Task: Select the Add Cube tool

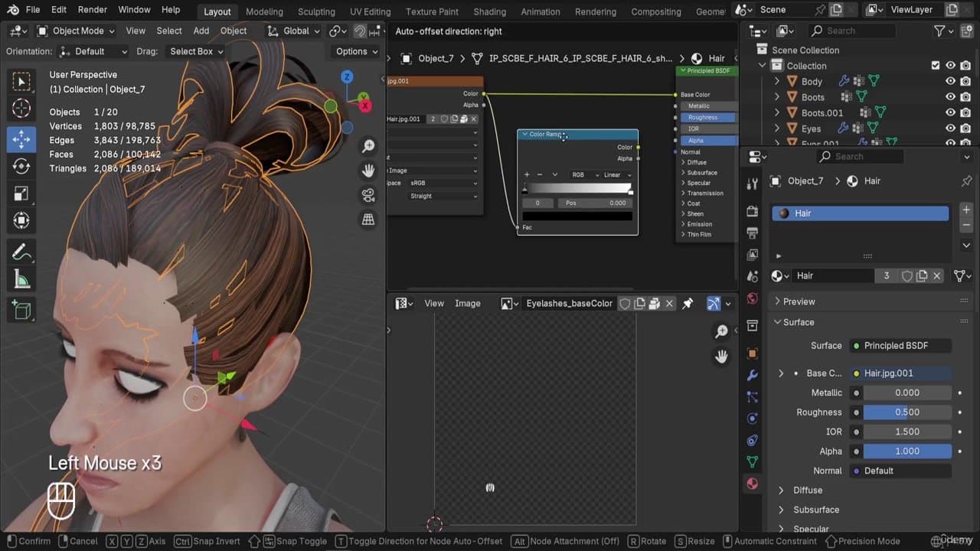Action: click(x=21, y=310)
